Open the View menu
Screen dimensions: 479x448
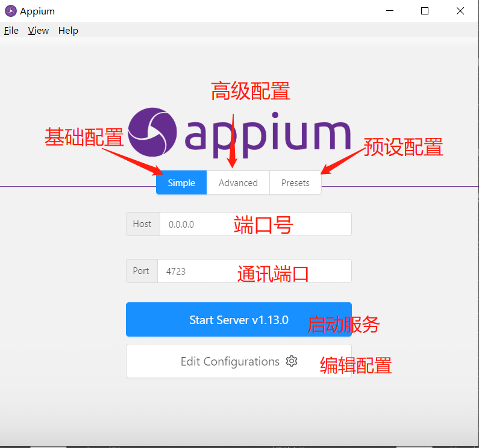[x=38, y=31]
